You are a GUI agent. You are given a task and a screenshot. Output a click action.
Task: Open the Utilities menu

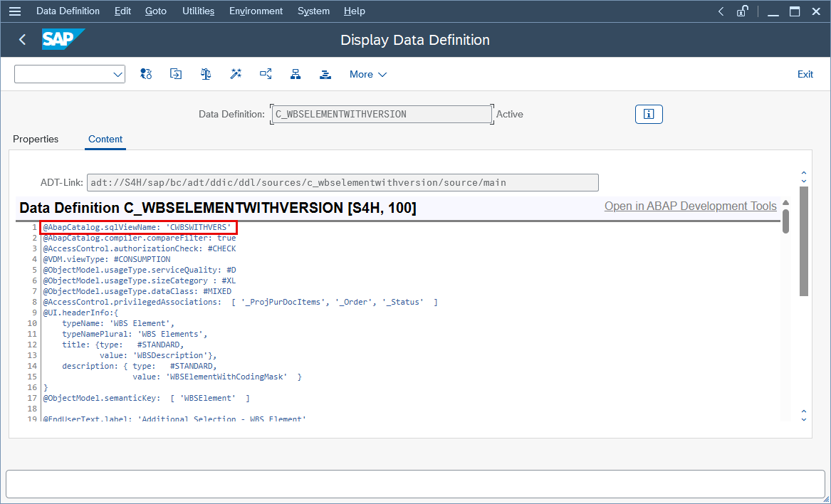[198, 11]
